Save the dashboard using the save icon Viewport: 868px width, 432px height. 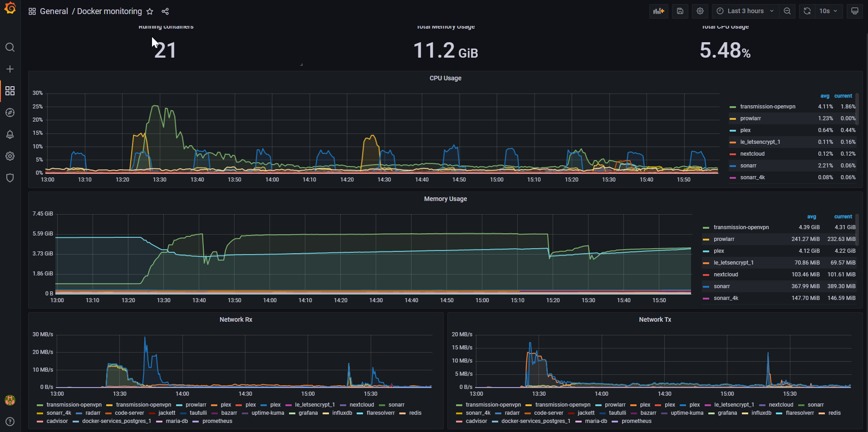(x=680, y=11)
